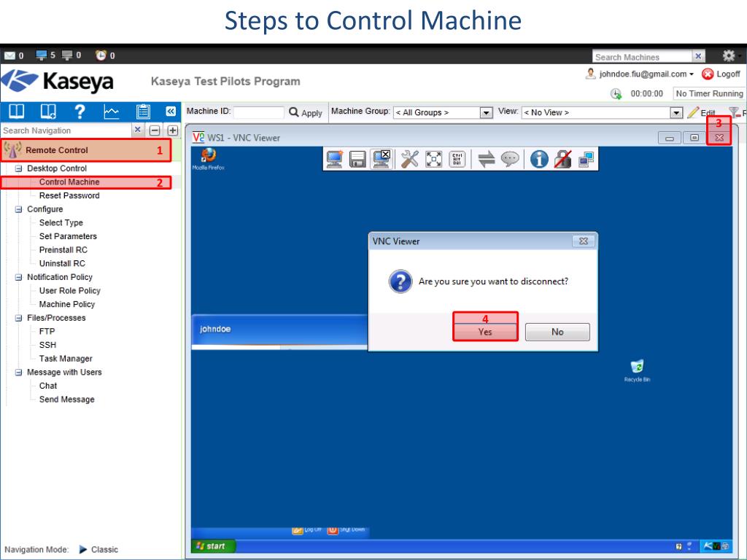Open Set Parameters item
The image size is (747, 560).
[68, 236]
